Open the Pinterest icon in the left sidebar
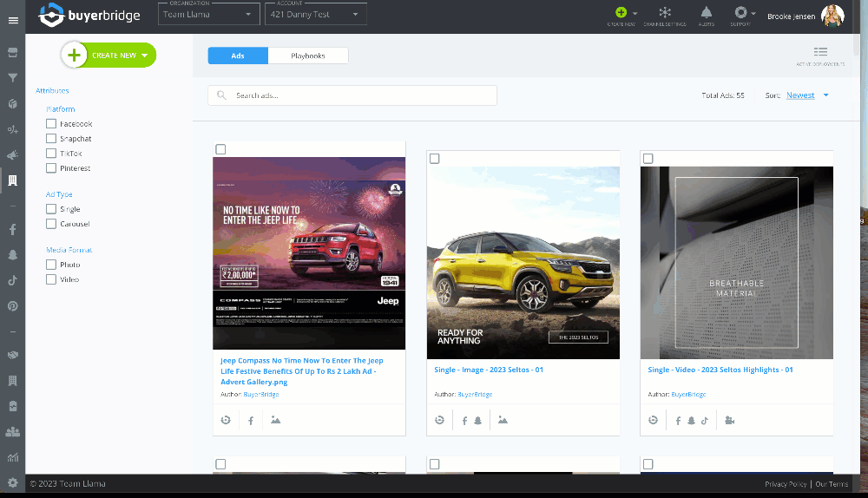This screenshot has width=868, height=498. tap(13, 306)
